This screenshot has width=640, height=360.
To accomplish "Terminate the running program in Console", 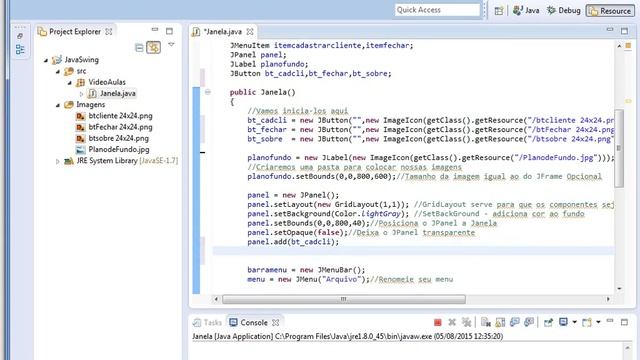I will [438, 322].
